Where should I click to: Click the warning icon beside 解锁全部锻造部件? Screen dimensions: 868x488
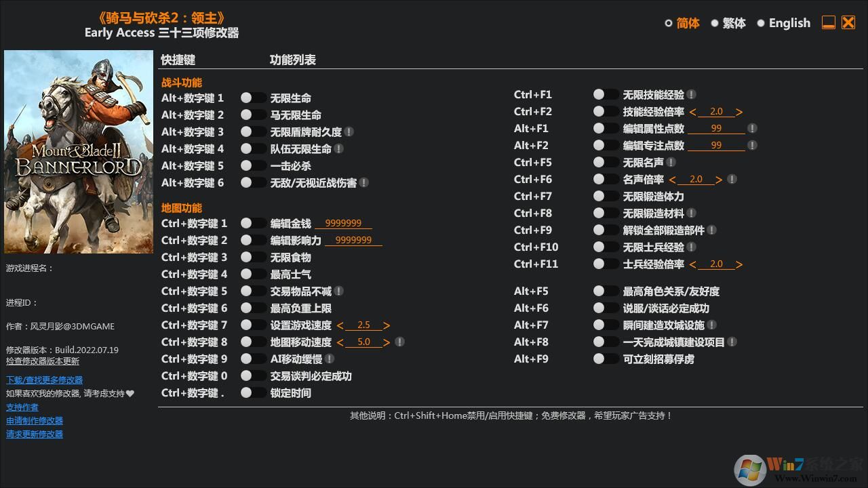click(712, 230)
